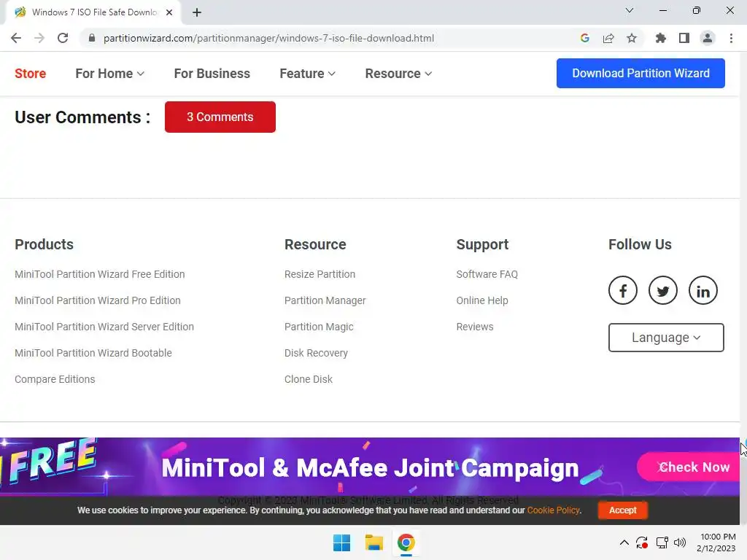Open Chrome three-dot menu
The width and height of the screenshot is (747, 560).
pyautogui.click(x=731, y=38)
